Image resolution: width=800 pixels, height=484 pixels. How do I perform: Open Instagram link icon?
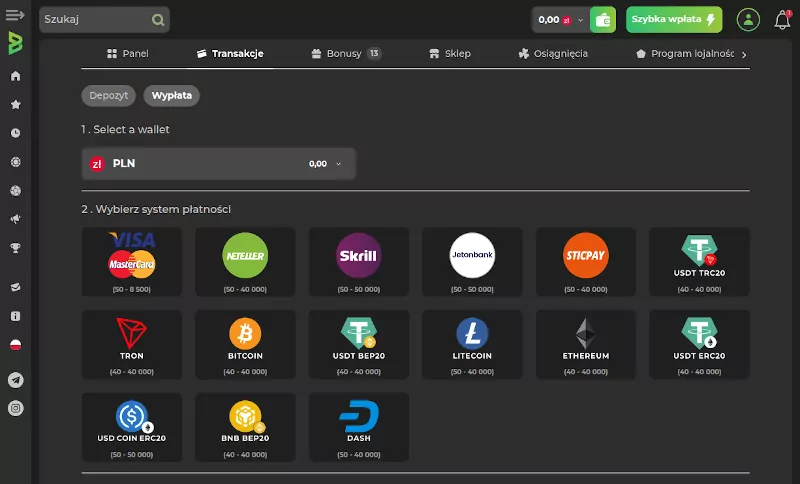coord(15,408)
